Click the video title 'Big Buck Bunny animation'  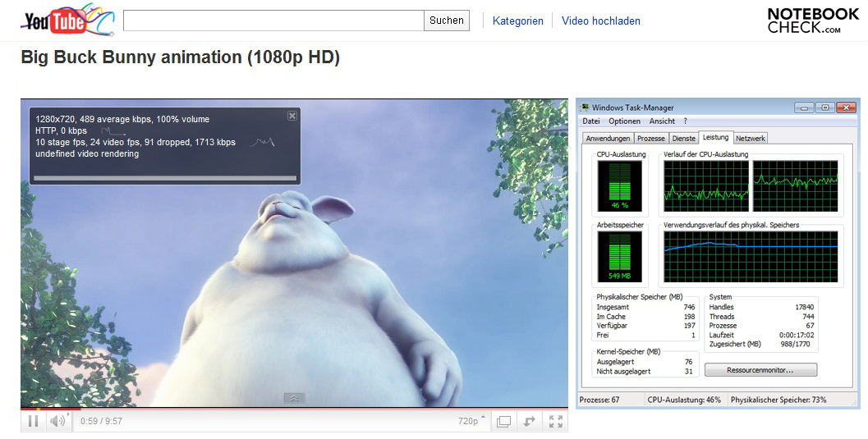coord(180,57)
